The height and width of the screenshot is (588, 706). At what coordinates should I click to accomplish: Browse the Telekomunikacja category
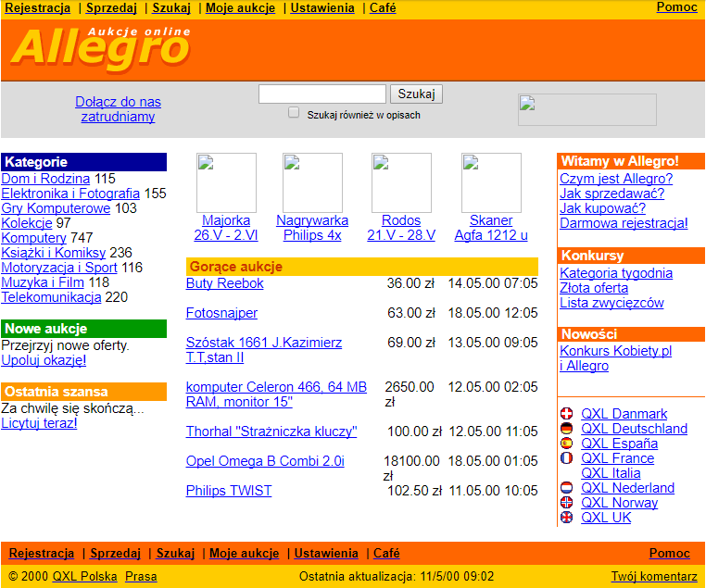point(51,297)
